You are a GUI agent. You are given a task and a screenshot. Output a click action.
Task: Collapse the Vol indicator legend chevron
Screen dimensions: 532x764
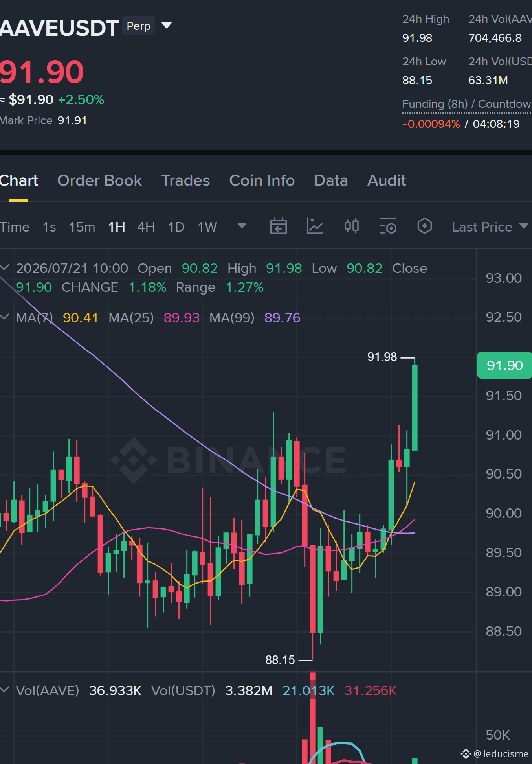pos(5,689)
